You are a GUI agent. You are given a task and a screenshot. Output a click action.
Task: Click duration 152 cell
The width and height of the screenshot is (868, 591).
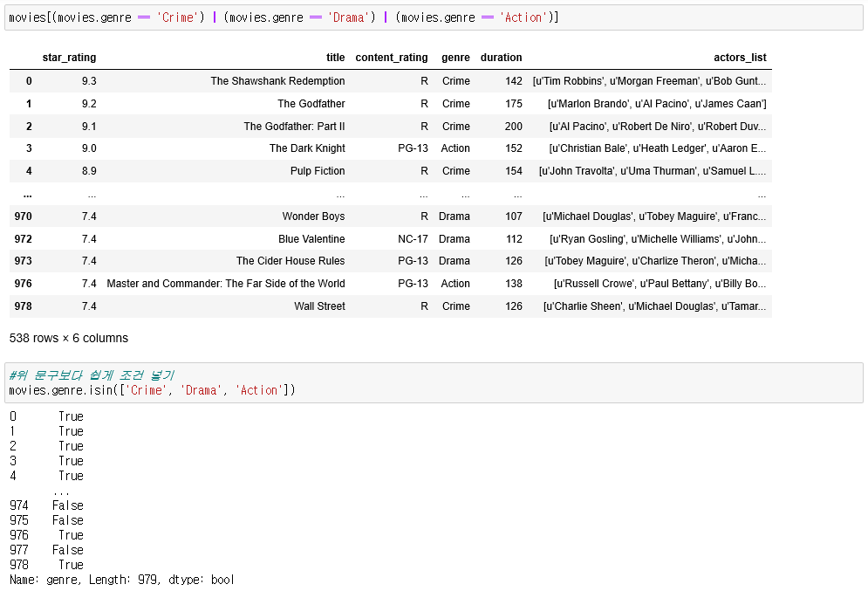[514, 148]
